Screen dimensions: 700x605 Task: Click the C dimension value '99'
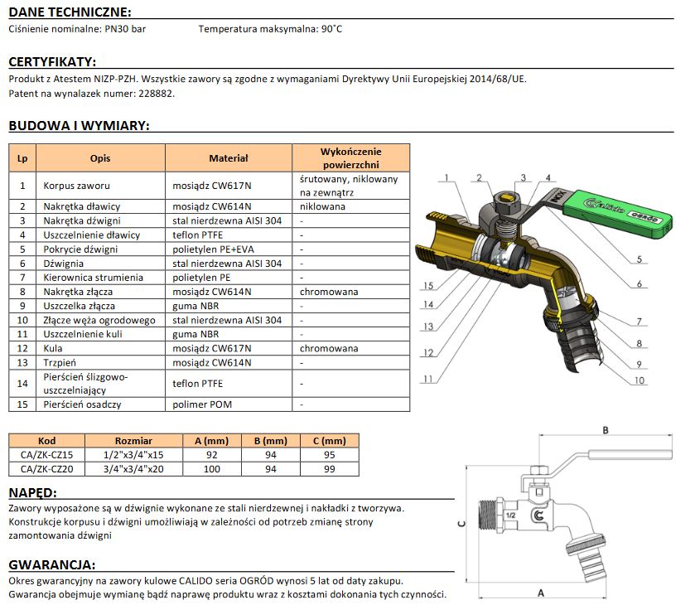[330, 469]
